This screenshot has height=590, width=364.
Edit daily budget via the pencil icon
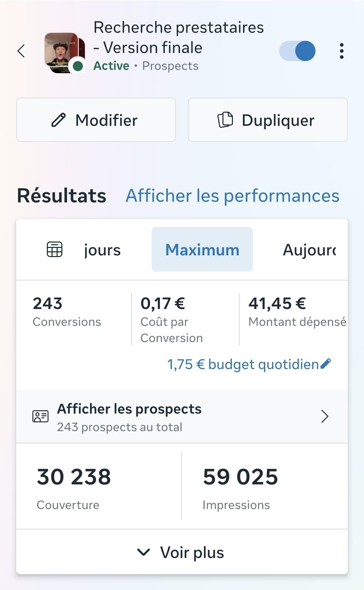pos(326,364)
